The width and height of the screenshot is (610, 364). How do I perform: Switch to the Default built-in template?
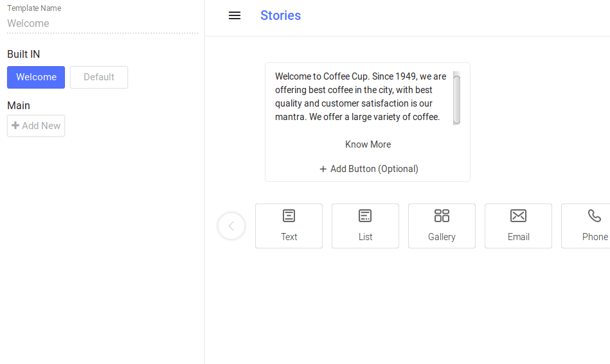coord(99,77)
